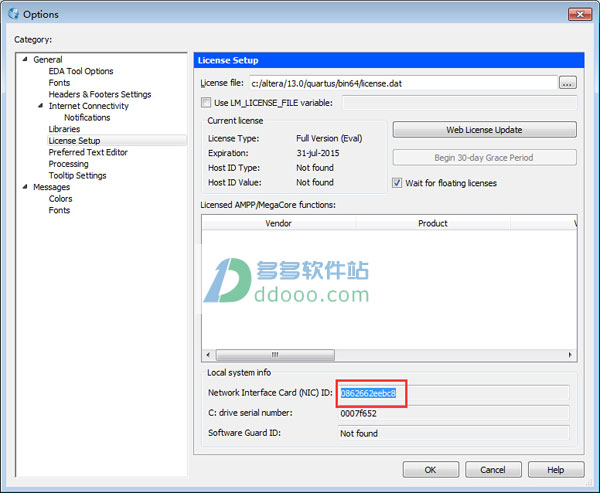Click Web License Update button
Image resolution: width=600 pixels, height=493 pixels.
point(484,130)
